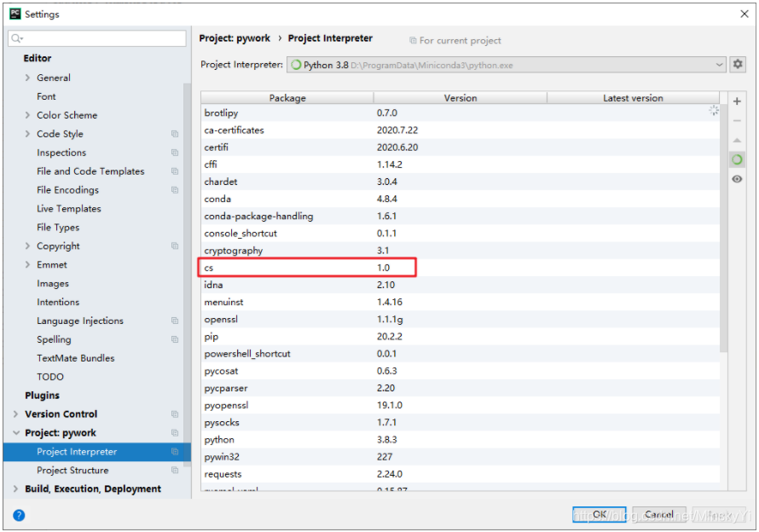Click the settings tree vertical scrollbar
Image resolution: width=759 pixels, height=532 pixels.
tap(187, 274)
